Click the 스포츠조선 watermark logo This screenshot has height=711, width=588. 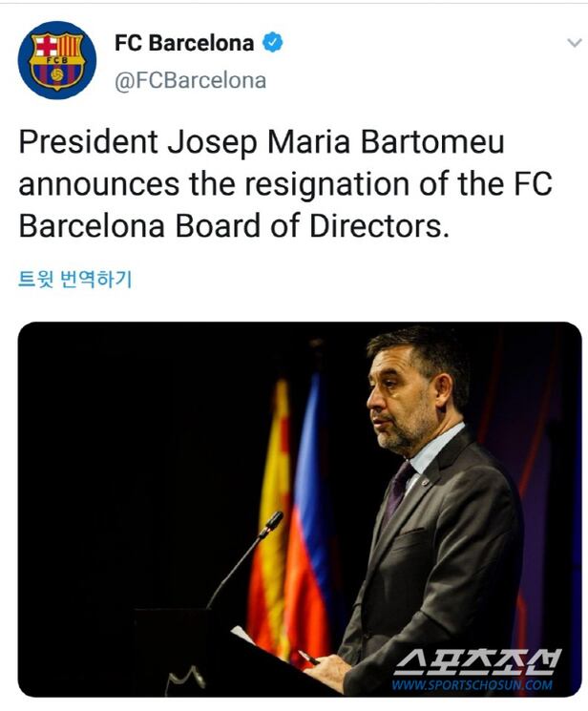click(477, 661)
